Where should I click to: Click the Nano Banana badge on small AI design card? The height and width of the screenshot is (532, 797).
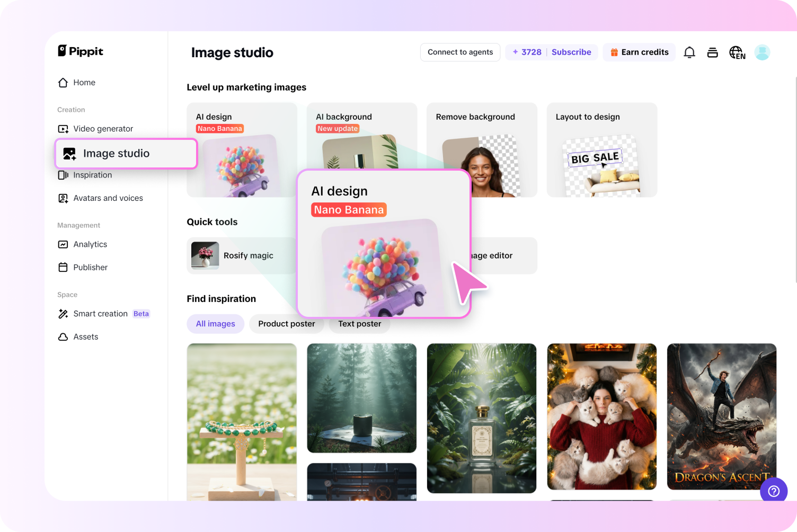coord(219,129)
